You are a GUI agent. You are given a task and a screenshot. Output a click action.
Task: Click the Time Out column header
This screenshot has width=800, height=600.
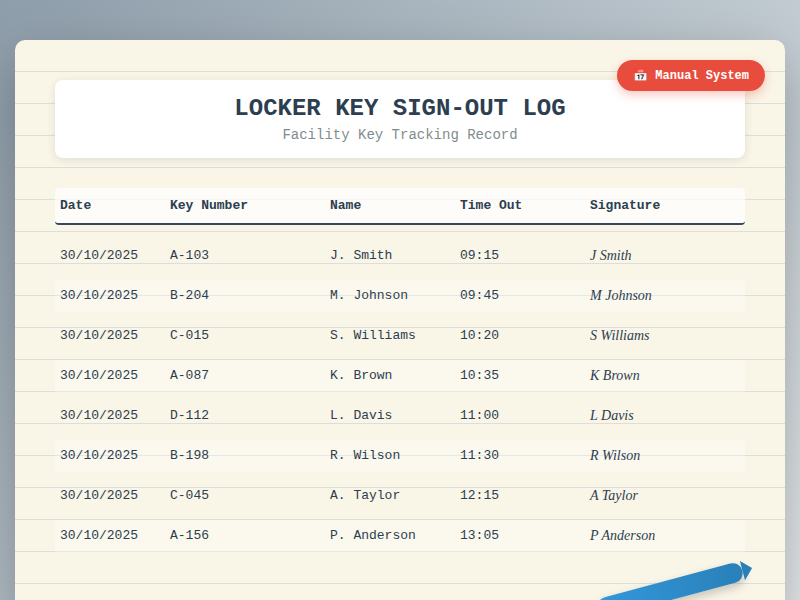click(490, 204)
